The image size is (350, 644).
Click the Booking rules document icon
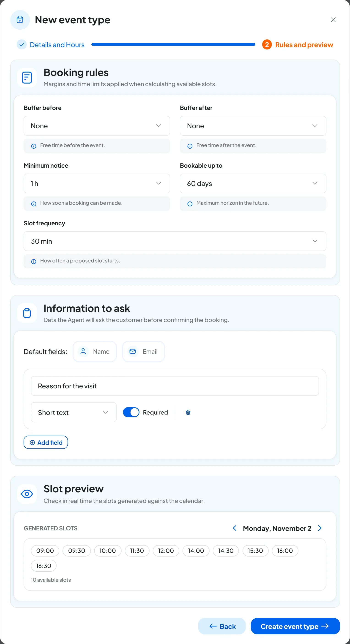[27, 77]
